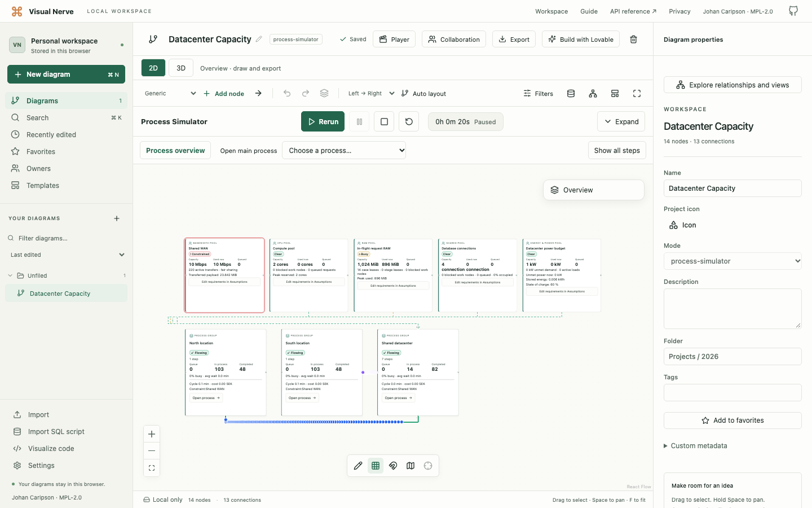The image size is (812, 508).
Task: Enter fullscreen using the toolbar corners icon
Action: 637,94
